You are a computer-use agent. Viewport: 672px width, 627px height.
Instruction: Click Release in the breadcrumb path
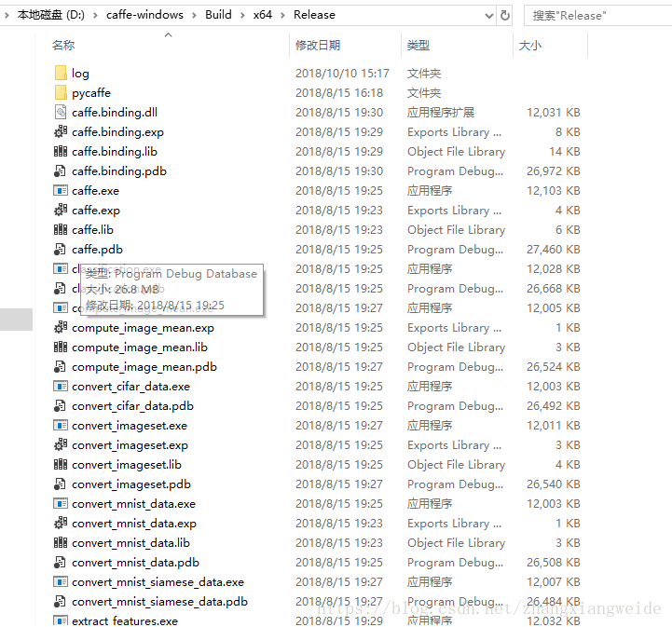pos(314,15)
